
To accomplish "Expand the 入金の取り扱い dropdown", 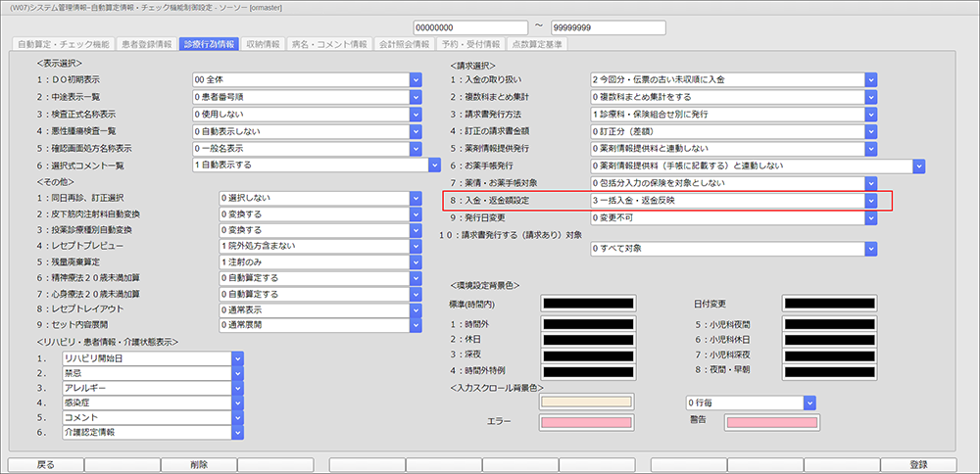I will [x=870, y=79].
